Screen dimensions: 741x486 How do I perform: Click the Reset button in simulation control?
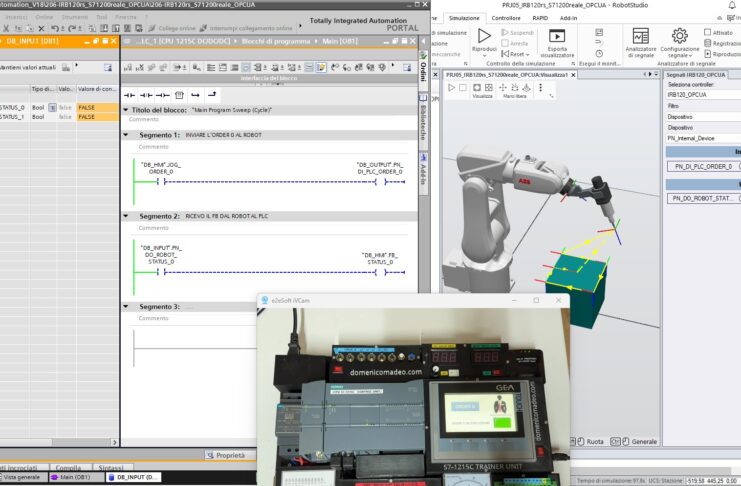click(x=515, y=54)
